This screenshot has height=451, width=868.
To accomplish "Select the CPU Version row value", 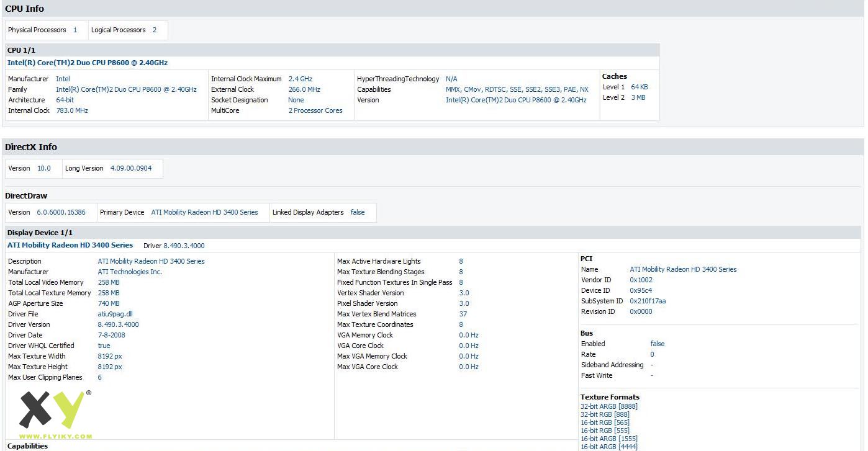I will pos(516,100).
